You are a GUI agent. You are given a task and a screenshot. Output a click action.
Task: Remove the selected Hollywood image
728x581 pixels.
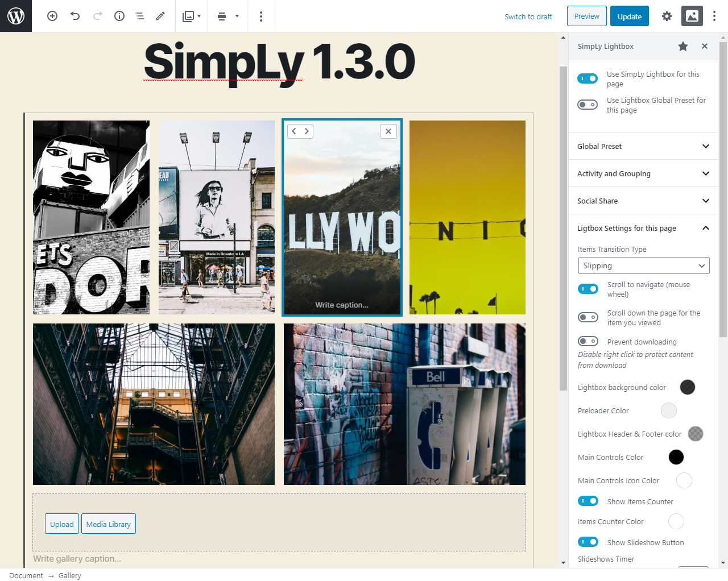point(388,131)
